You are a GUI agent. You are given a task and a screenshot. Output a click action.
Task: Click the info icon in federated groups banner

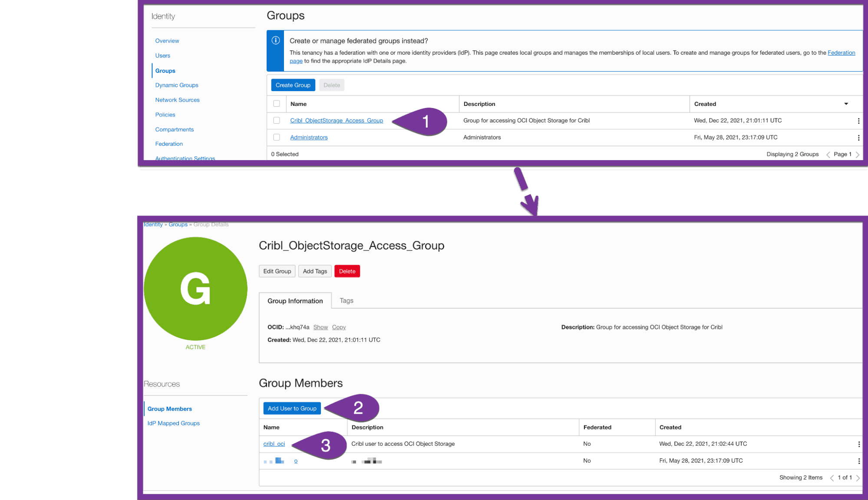pyautogui.click(x=275, y=40)
